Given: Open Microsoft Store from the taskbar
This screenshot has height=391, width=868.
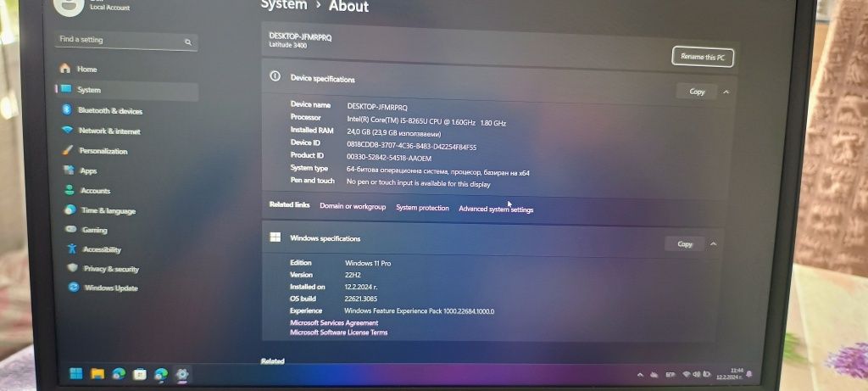Looking at the screenshot, I should point(140,374).
